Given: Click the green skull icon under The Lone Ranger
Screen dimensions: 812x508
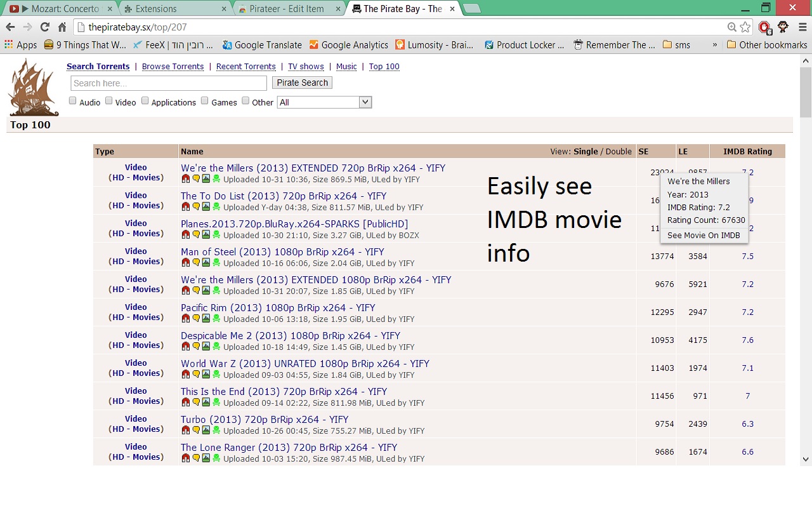Looking at the screenshot, I should click(216, 458).
